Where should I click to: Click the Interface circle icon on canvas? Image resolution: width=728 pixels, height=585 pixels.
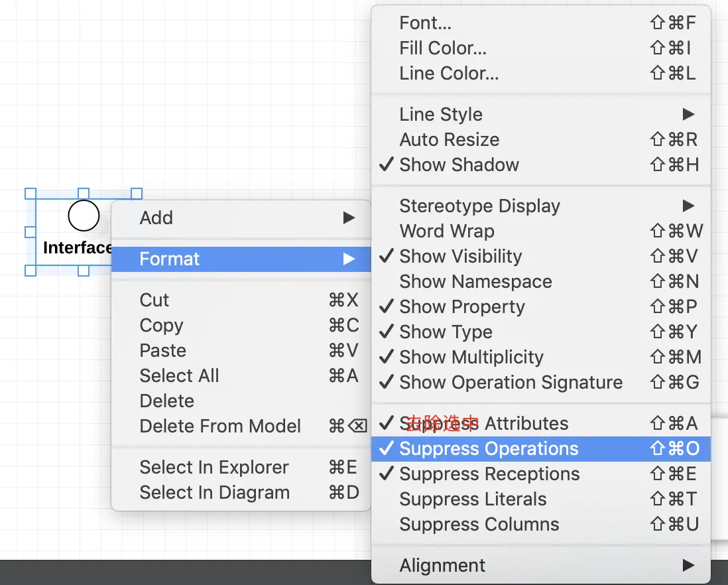[x=84, y=216]
